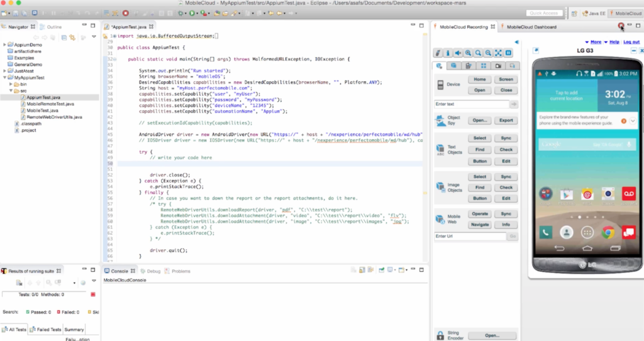The image size is (644, 341).
Task: Tap the phone's back navigation button
Action: [559, 248]
